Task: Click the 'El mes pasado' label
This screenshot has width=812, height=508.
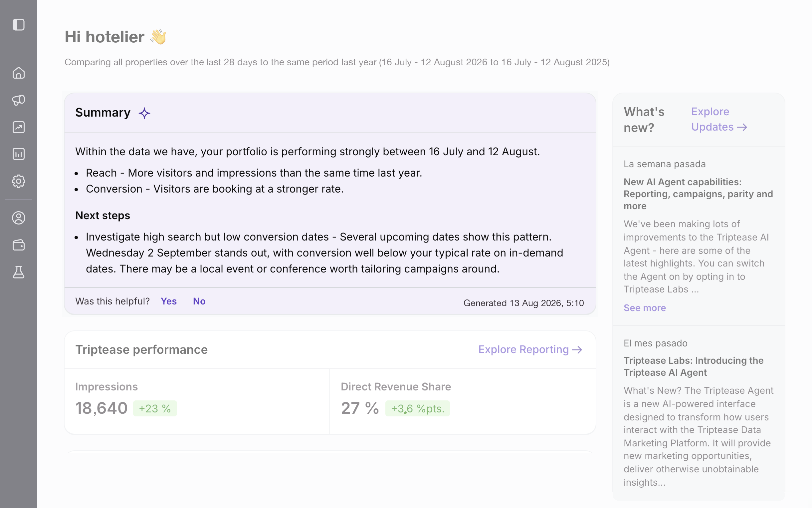Action: coord(655,343)
